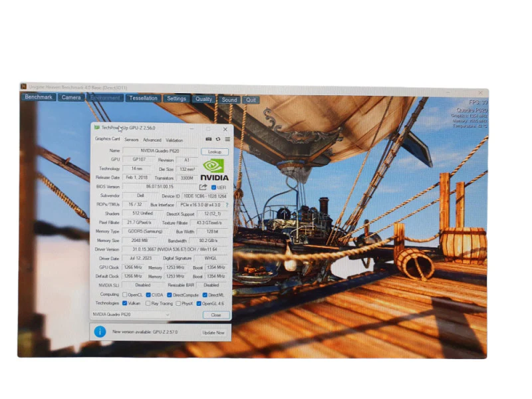Switch to the Advanced tab
The image size is (532, 399).
coord(152,140)
